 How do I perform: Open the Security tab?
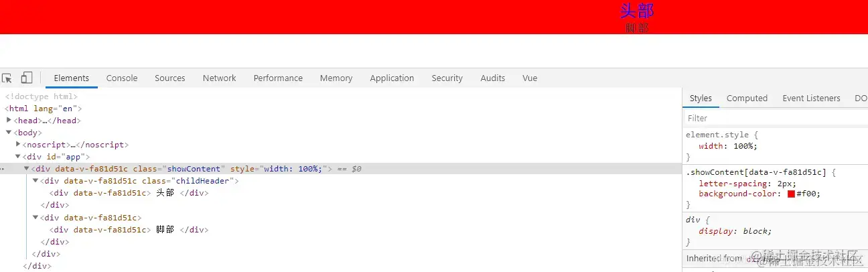pos(447,78)
